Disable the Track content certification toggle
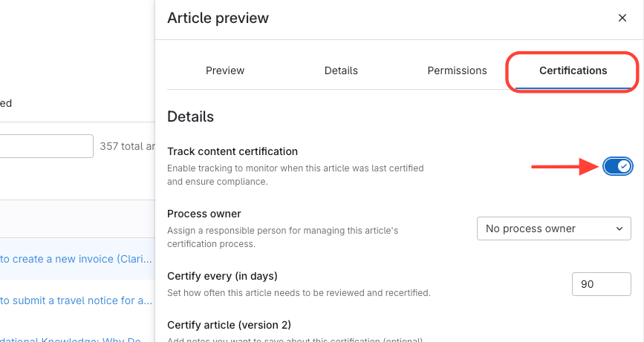Viewport: 644px width, 342px height. 617,166
